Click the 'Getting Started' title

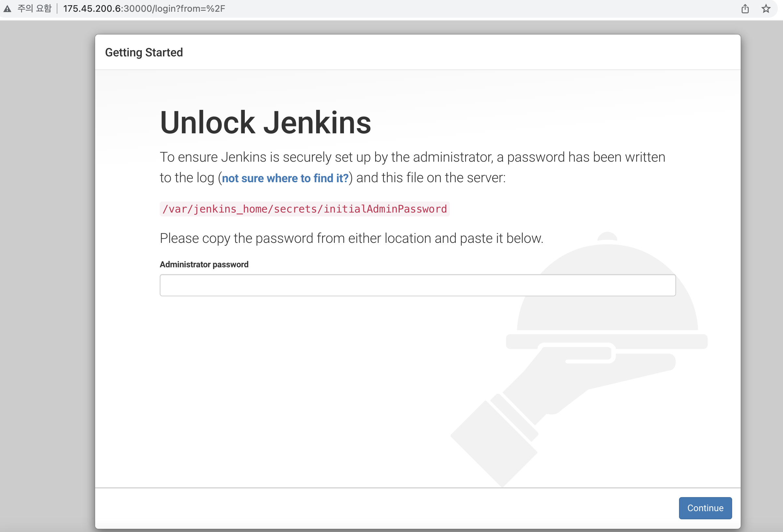click(144, 52)
